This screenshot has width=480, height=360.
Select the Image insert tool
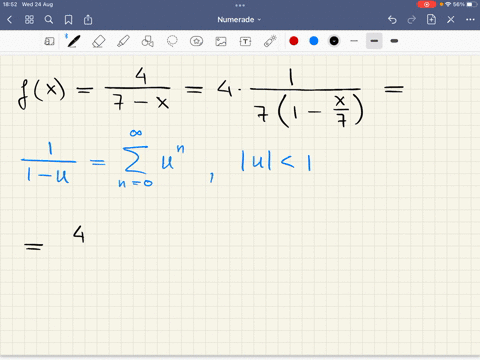[x=221, y=41]
